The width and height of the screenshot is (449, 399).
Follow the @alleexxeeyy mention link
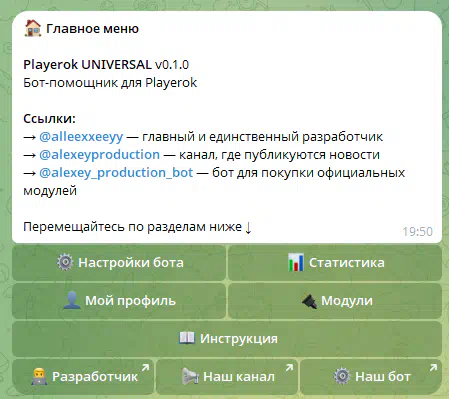point(81,137)
